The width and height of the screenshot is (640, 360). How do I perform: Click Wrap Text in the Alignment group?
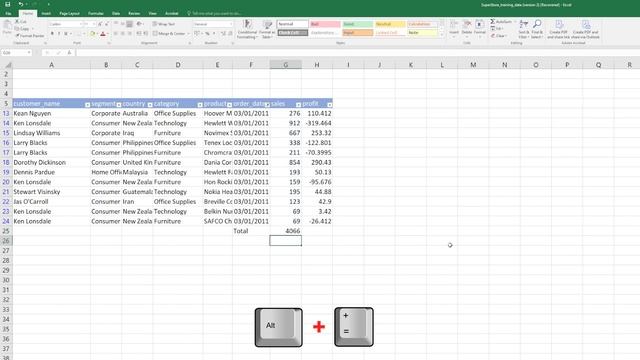point(164,24)
